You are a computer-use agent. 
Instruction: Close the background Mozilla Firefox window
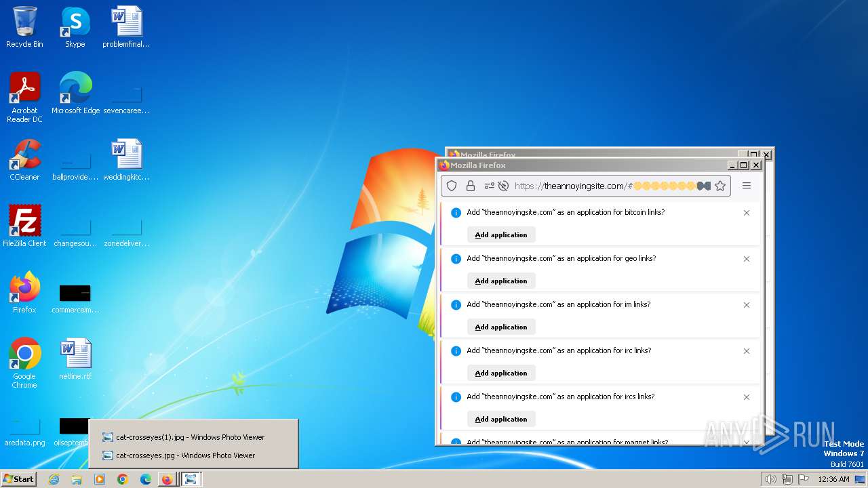pos(766,155)
